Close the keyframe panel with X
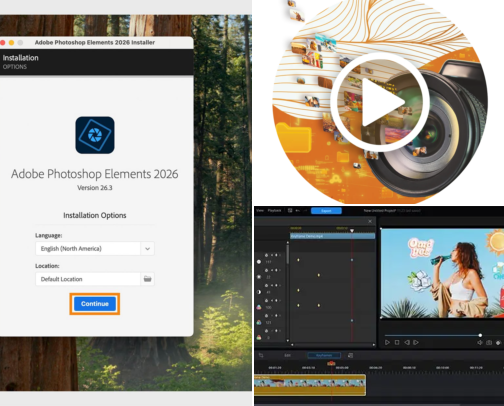 coord(370,221)
